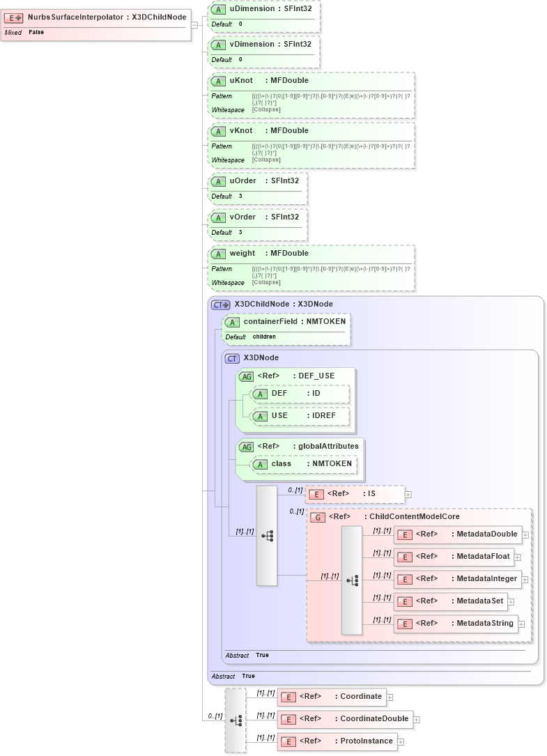
Task: Click the CoordinateDouble element E icon
Action: tap(288, 720)
